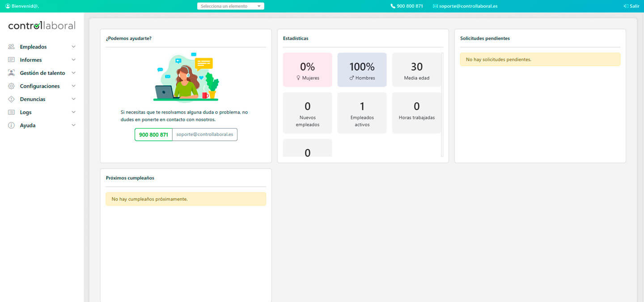Open the Denuncias sidebar menu

42,99
